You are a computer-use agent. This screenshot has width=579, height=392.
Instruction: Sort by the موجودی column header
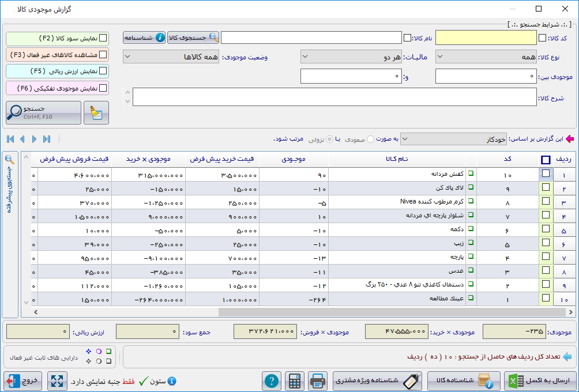294,159
